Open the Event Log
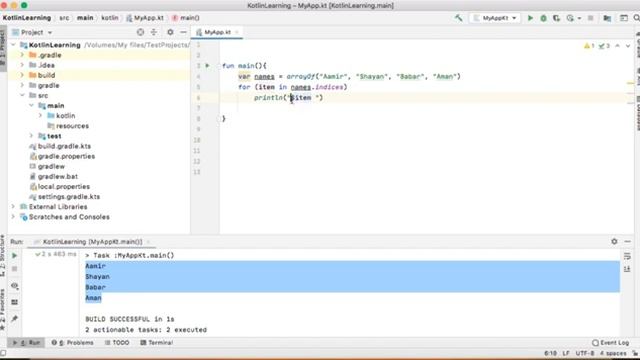640x360 pixels. 611,343
